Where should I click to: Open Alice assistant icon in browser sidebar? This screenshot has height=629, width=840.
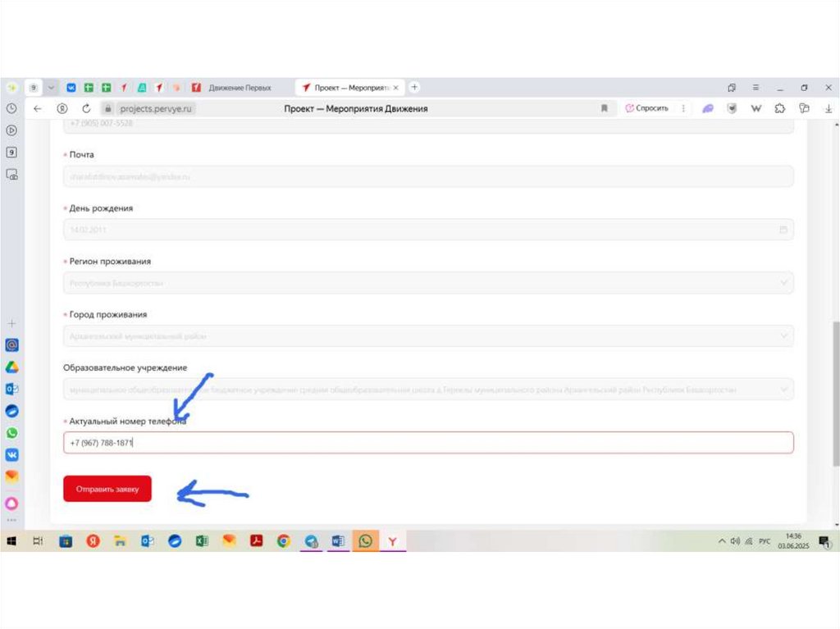[x=11, y=504]
